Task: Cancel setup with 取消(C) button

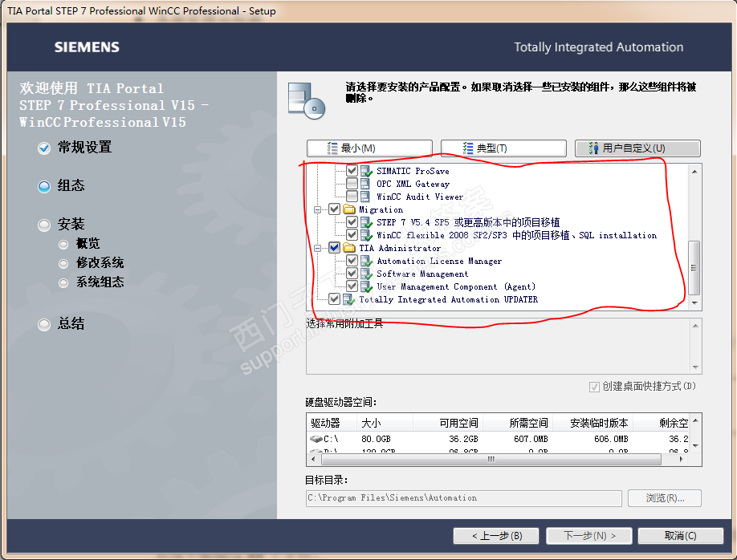Action: click(680, 536)
